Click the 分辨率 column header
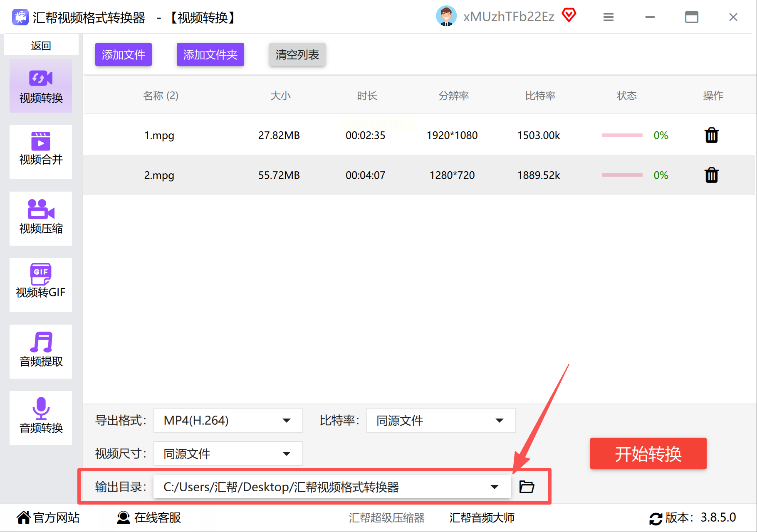 point(453,96)
